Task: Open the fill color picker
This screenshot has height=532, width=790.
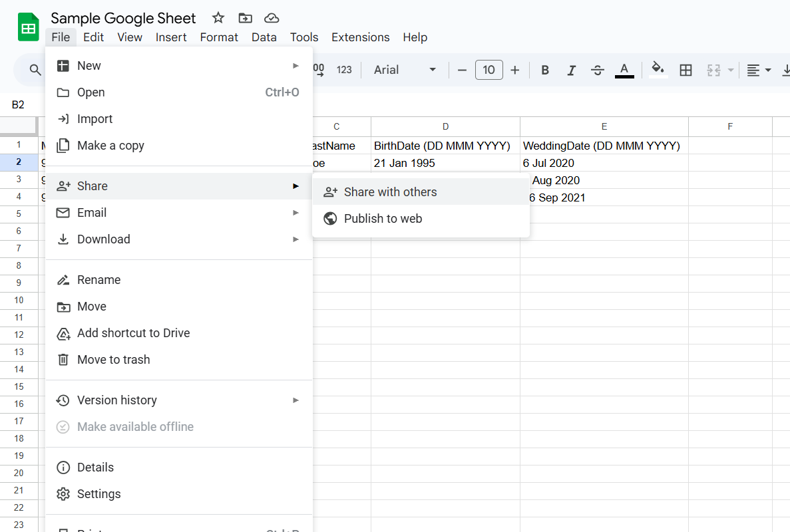Action: [x=658, y=69]
